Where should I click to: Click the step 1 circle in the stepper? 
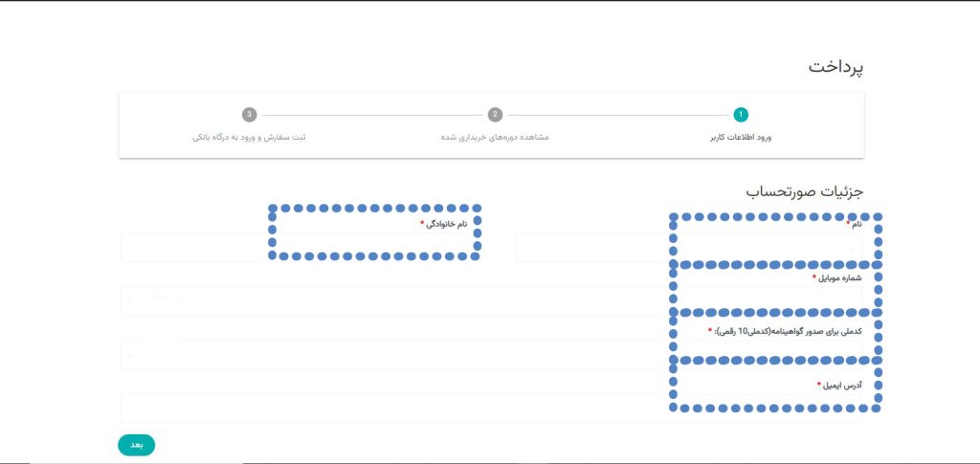click(x=741, y=115)
